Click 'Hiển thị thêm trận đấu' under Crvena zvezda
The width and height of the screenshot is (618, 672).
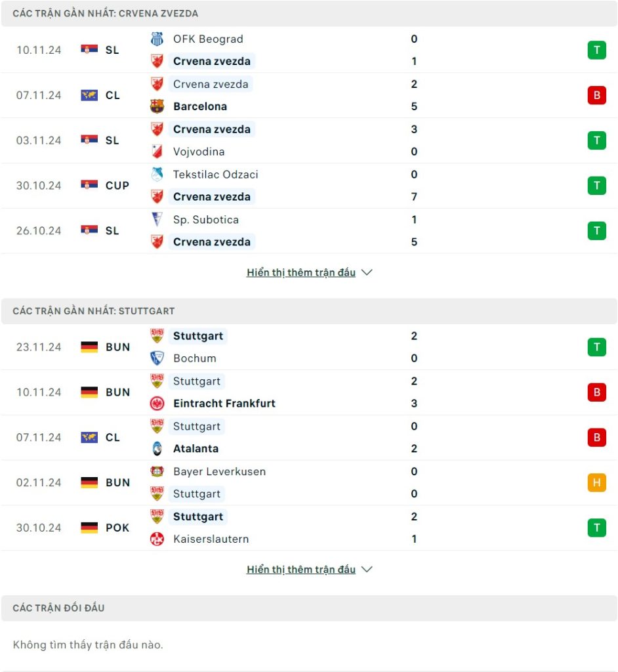301,272
